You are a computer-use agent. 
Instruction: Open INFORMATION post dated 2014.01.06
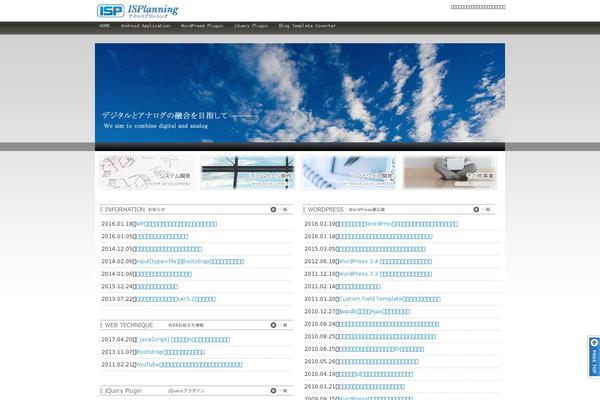click(x=164, y=274)
